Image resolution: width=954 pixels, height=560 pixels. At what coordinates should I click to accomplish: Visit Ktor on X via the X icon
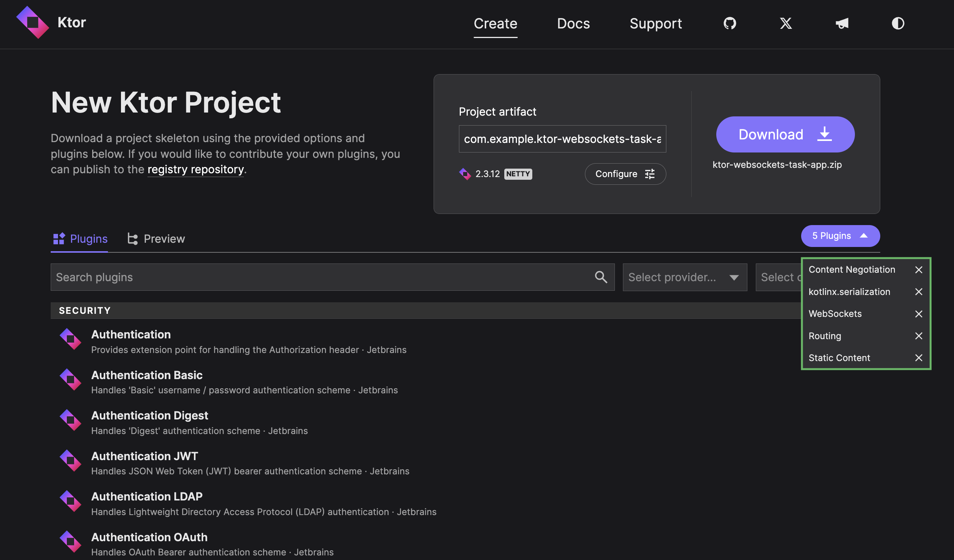(786, 23)
